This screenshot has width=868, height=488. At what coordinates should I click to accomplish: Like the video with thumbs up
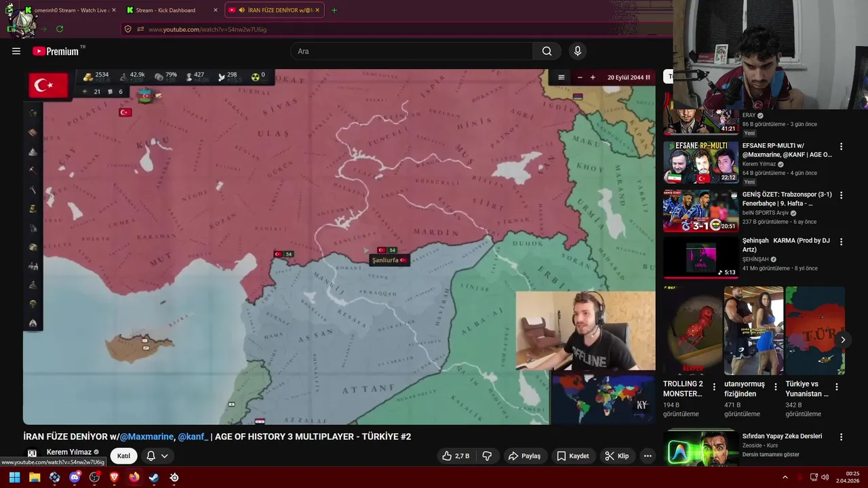click(x=456, y=456)
